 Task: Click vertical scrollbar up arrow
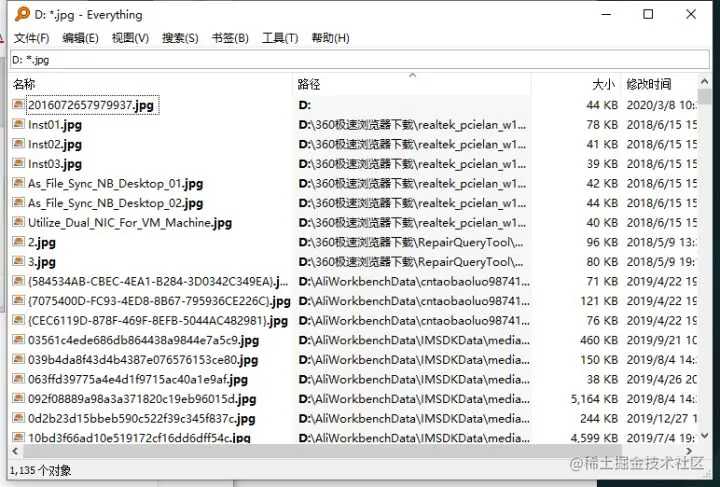704,82
